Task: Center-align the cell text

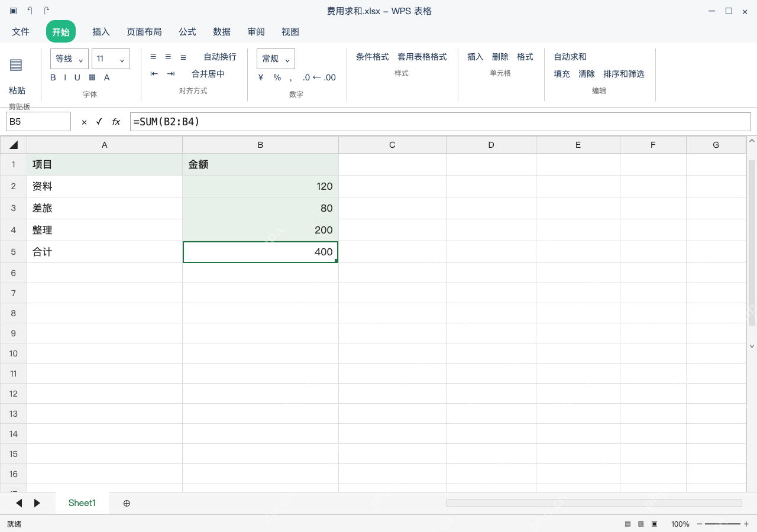Action: click(x=168, y=57)
